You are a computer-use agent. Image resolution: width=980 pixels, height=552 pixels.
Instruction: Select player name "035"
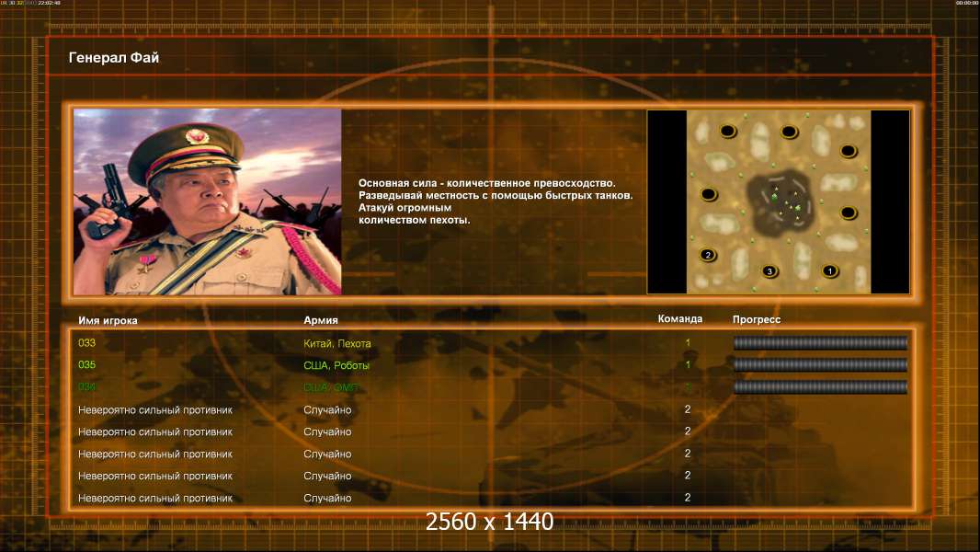click(x=86, y=364)
